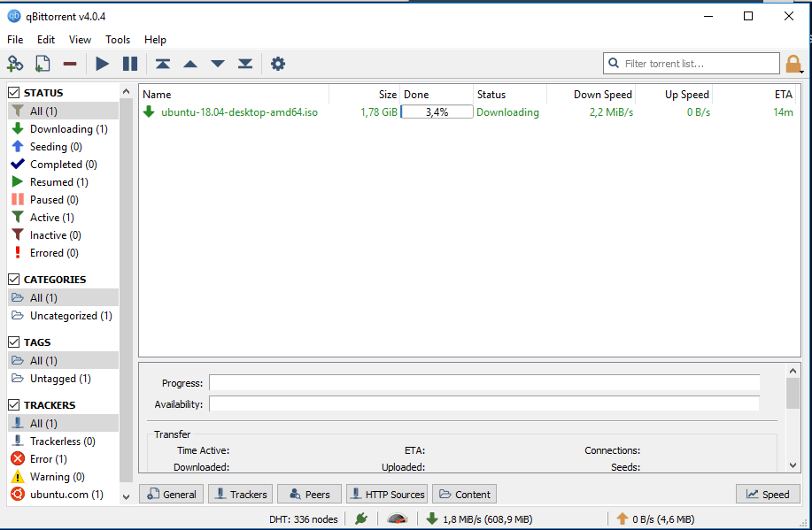This screenshot has width=812, height=530.
Task: Switch to the Content tab
Action: (x=465, y=495)
